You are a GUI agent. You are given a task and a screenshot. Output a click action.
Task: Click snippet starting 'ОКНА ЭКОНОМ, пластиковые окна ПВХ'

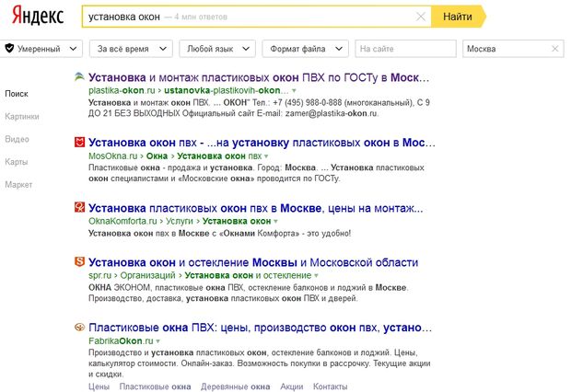tap(249, 293)
